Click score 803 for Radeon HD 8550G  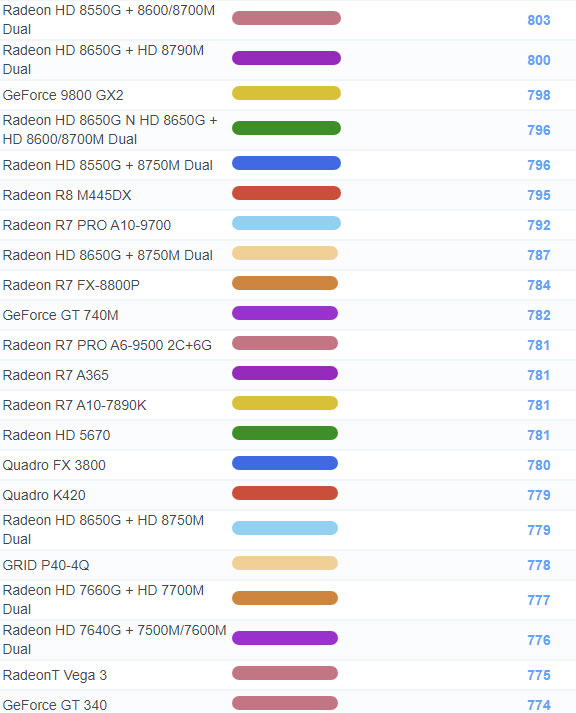(x=539, y=20)
